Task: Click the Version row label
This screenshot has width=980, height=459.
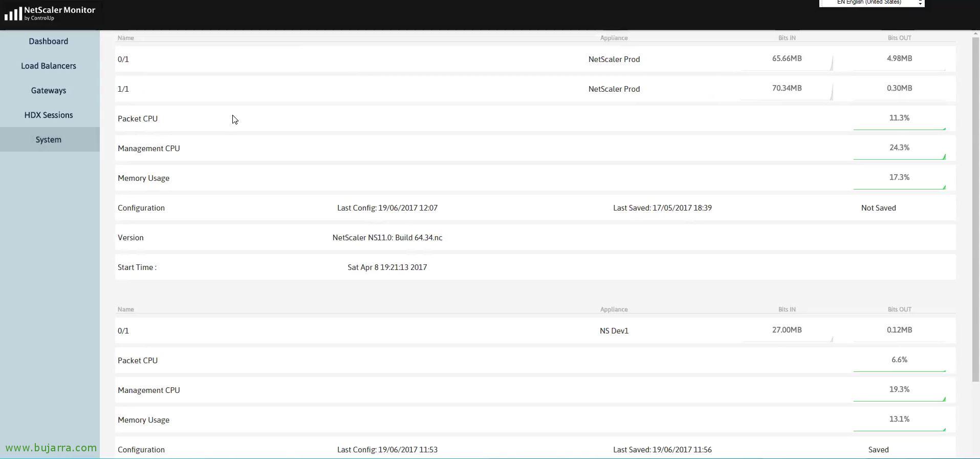Action: point(130,238)
